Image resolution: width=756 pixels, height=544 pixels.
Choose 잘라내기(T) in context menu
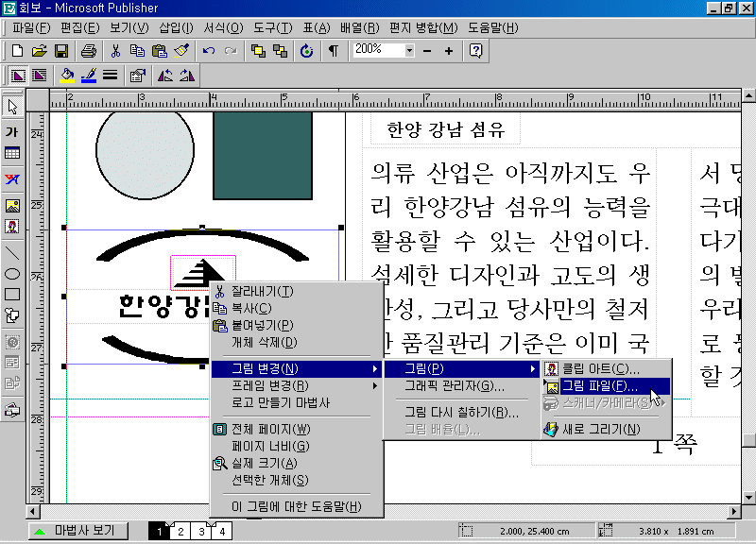[297, 291]
